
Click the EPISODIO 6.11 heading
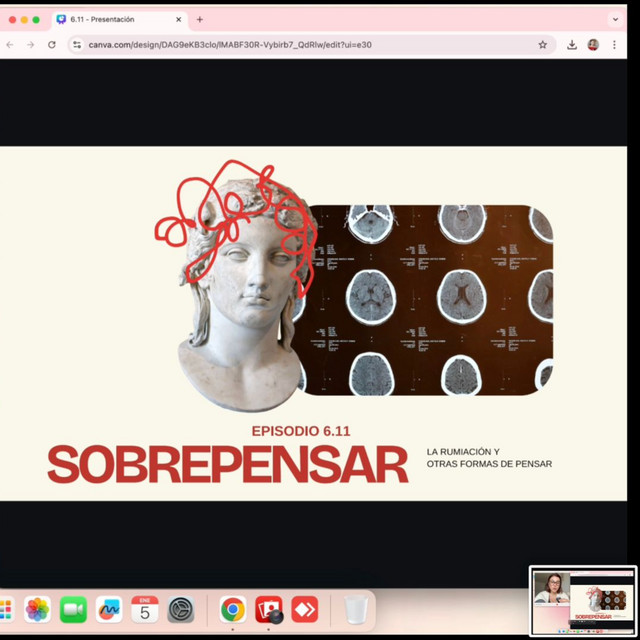(301, 431)
